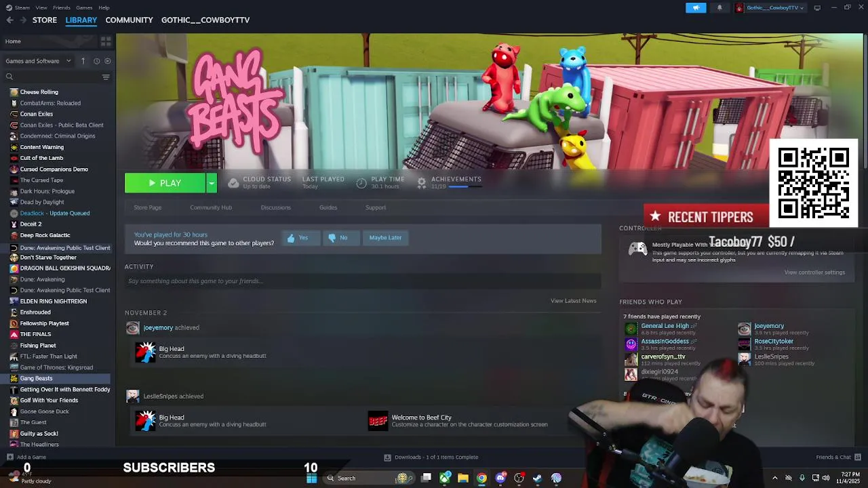The width and height of the screenshot is (868, 488).
Task: Click Add a Game
Action: [26, 457]
